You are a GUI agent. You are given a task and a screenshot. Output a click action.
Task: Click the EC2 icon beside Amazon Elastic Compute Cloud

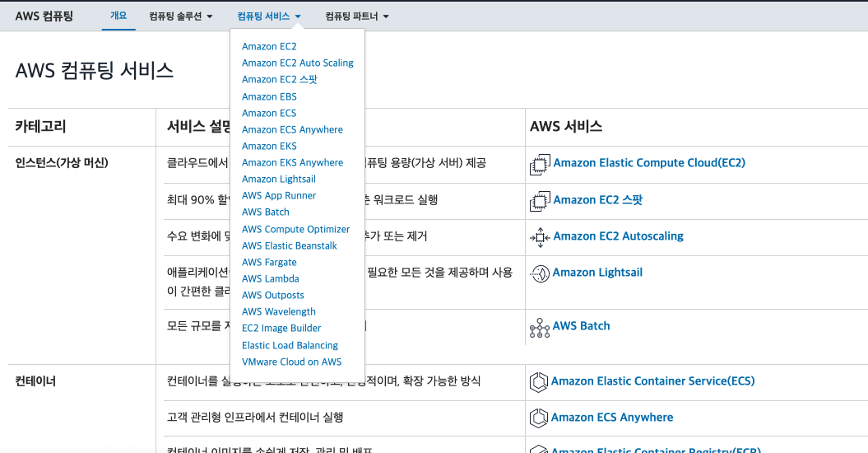pyautogui.click(x=541, y=165)
